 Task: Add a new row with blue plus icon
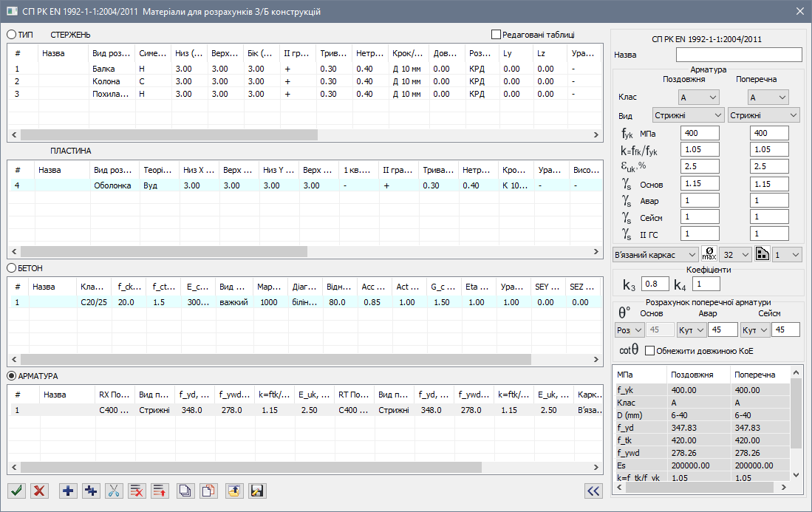(x=68, y=490)
